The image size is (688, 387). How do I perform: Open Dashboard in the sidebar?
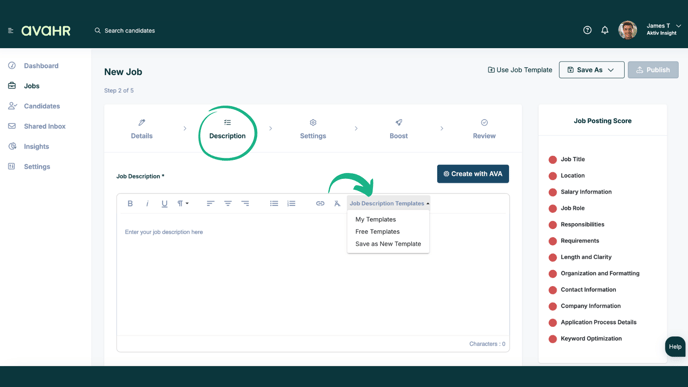[41, 66]
